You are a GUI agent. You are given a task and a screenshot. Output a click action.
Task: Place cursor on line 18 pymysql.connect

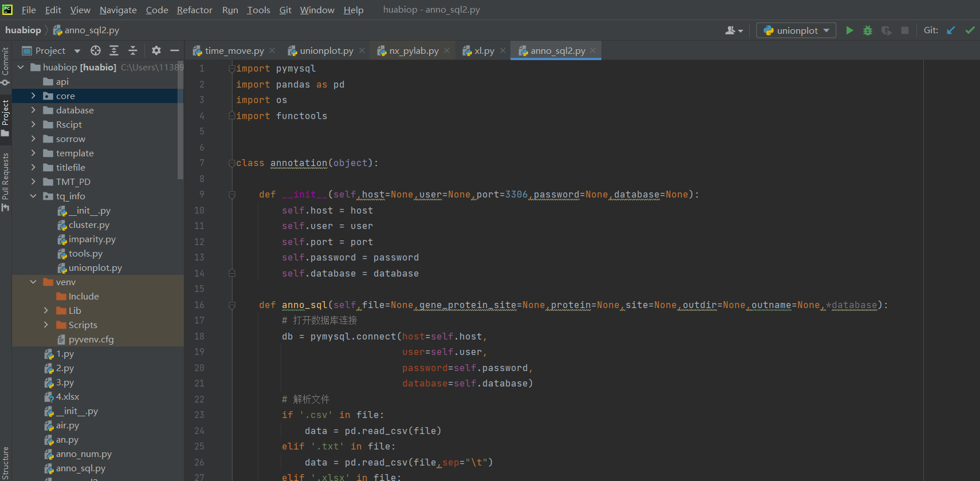(x=353, y=336)
